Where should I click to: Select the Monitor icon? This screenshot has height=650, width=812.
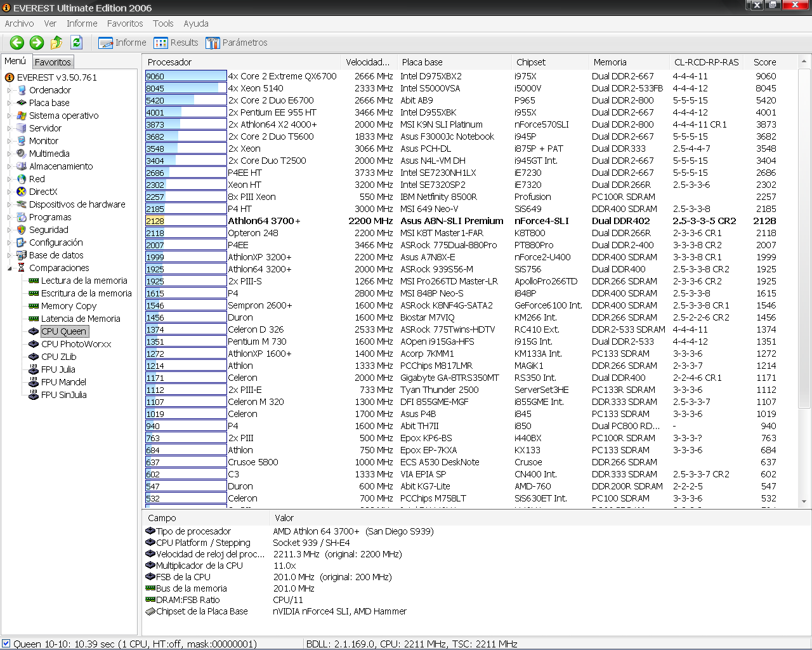click(22, 141)
